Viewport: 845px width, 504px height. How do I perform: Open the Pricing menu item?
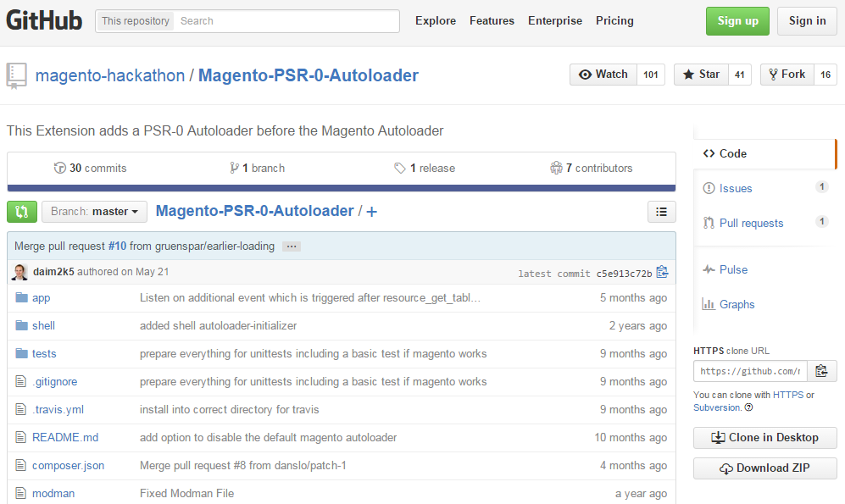614,20
